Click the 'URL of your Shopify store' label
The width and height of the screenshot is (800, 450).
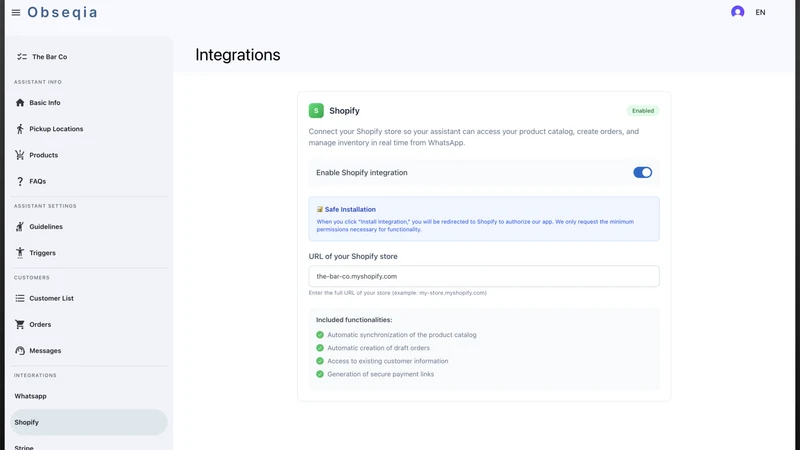[353, 256]
